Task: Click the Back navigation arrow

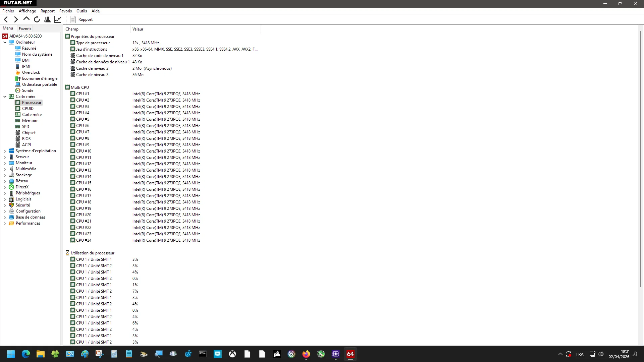Action: (6, 19)
